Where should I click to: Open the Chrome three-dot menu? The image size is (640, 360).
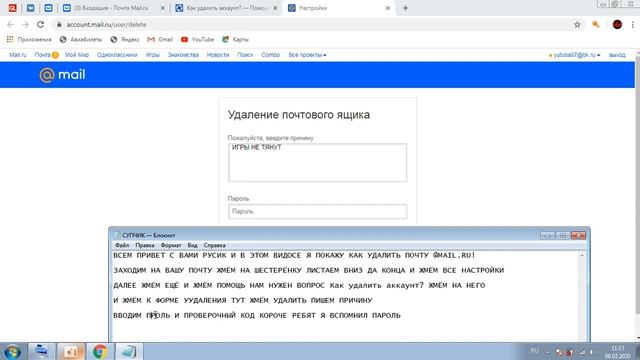[x=633, y=24]
